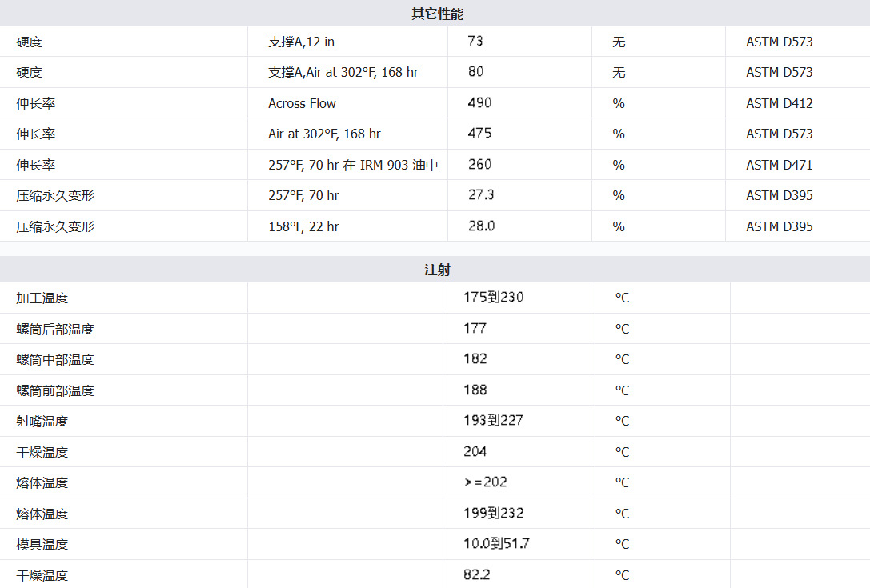This screenshot has height=588, width=870.
Task: Select the "82.2" drying temperature value
Action: [x=477, y=575]
